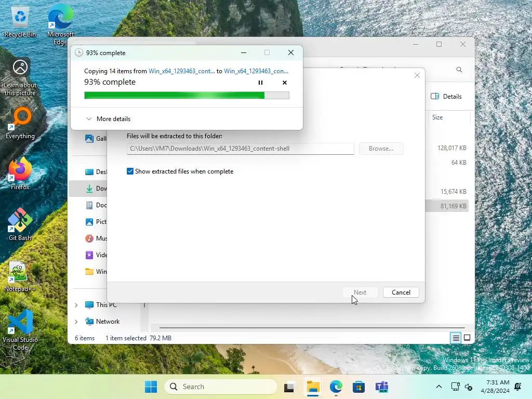Open the notifications bell icon
The width and height of the screenshot is (532, 399).
[x=518, y=387]
